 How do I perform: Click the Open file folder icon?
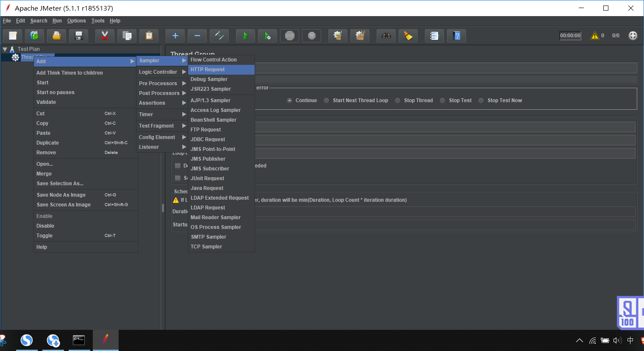57,36
